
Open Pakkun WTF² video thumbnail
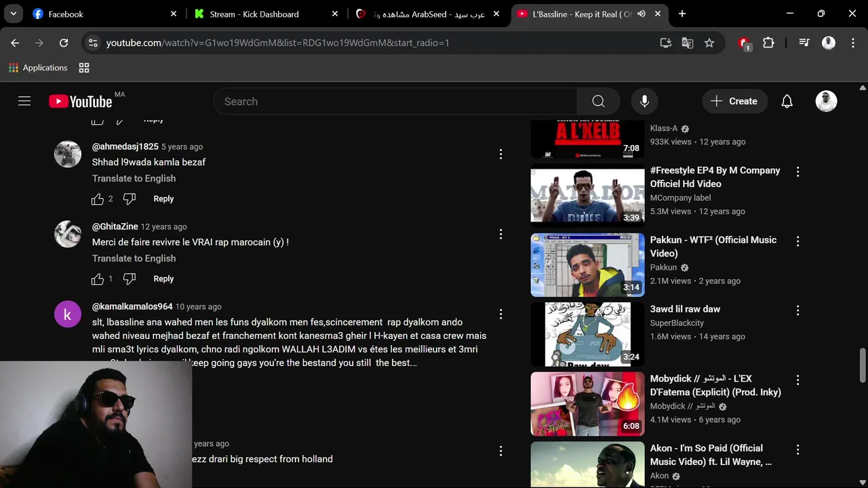[x=587, y=265]
